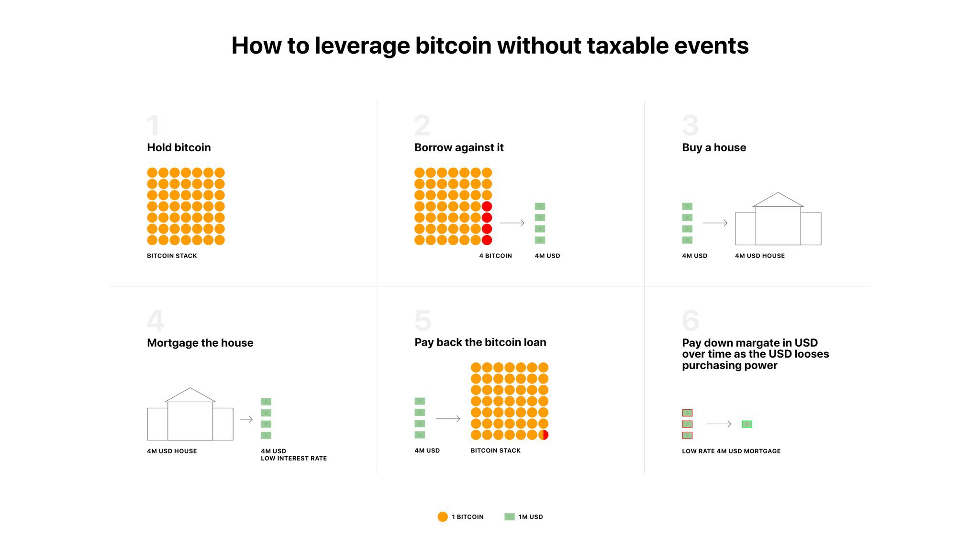Click the arrow between bitcoins and bills in step 2
Screen dimensions: 980x551
click(x=512, y=223)
